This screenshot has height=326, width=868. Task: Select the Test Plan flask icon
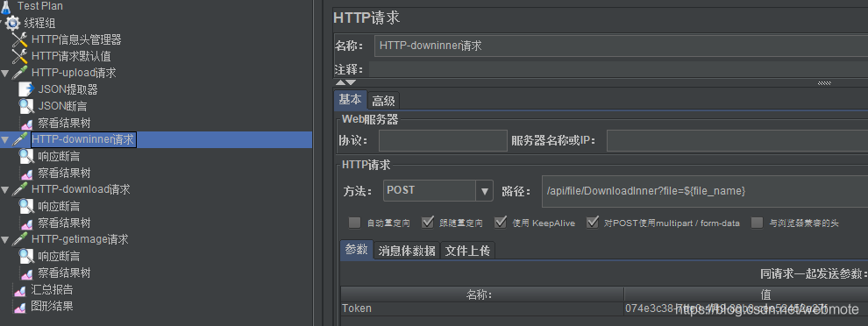(6, 6)
